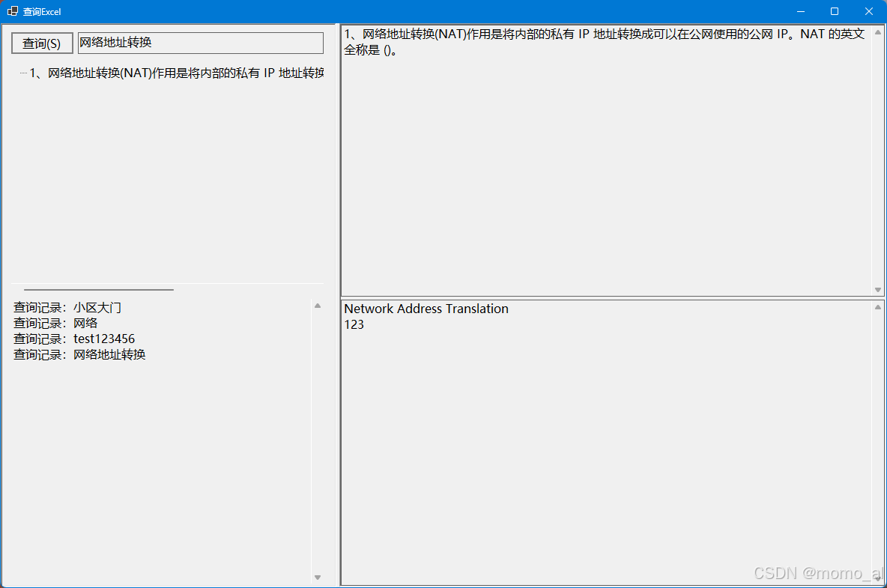Image resolution: width=887 pixels, height=588 pixels.
Task: Click the horizontal scrollbar under the results tree
Action: 98,289
